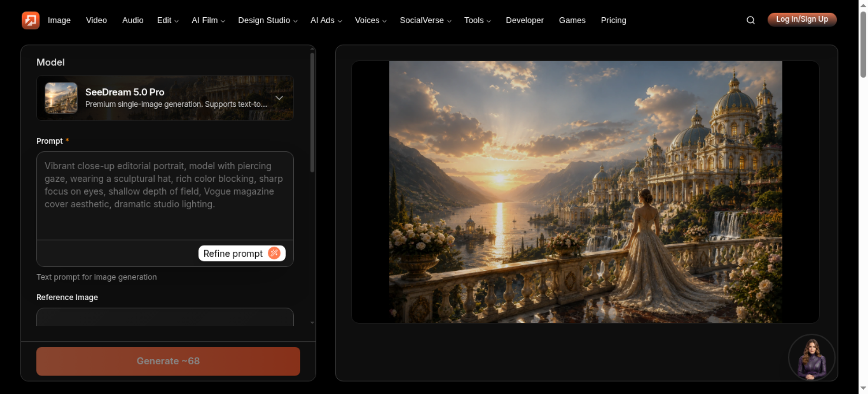Click the page vertical scrollbar thumb
The image size is (868, 394).
(863, 45)
